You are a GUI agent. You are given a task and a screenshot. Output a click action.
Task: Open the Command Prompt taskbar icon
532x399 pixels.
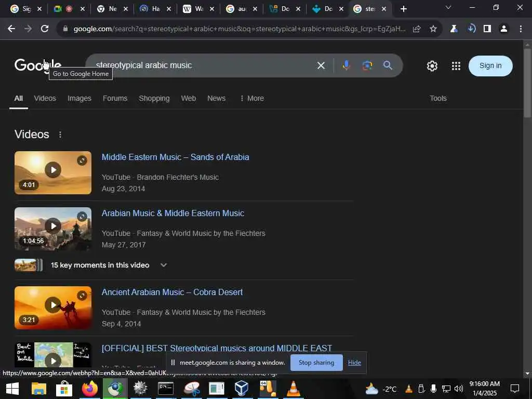(x=166, y=389)
